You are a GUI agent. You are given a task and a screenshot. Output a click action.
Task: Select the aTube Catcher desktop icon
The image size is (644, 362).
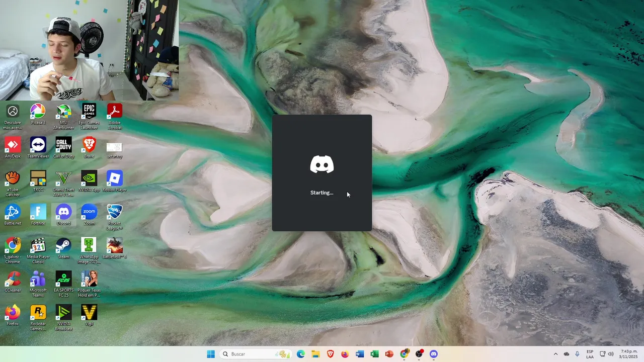tap(13, 185)
